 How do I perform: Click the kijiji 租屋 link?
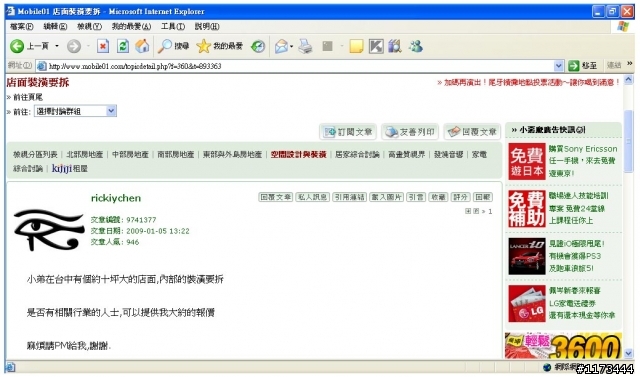coord(70,169)
